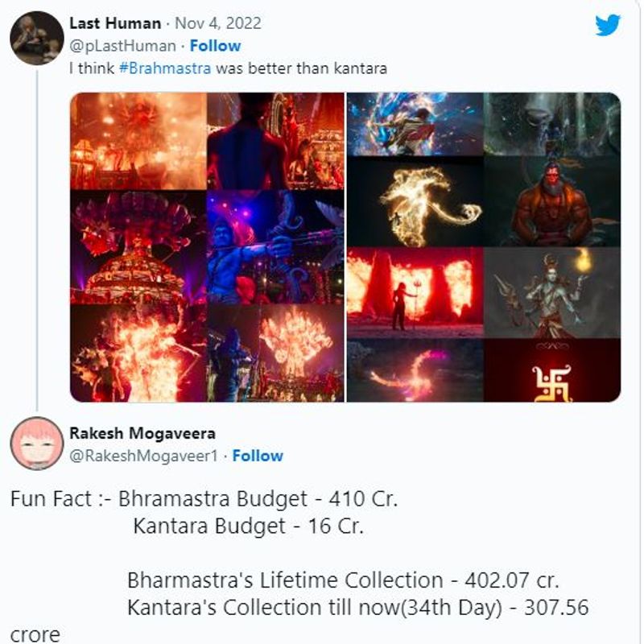Click the blue archer figure tile
The image size is (644, 644).
275,247
